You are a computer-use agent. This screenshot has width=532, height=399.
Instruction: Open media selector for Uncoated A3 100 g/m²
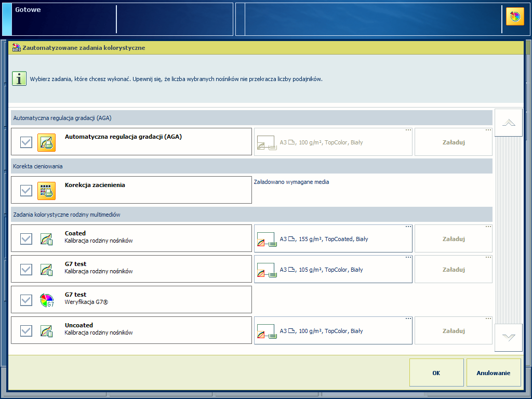[x=333, y=331]
